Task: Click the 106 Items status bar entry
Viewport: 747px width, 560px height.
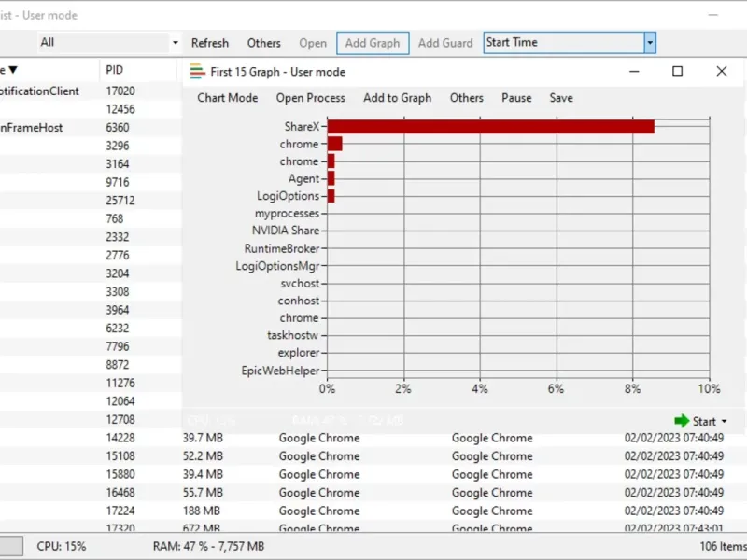Action: pos(723,547)
